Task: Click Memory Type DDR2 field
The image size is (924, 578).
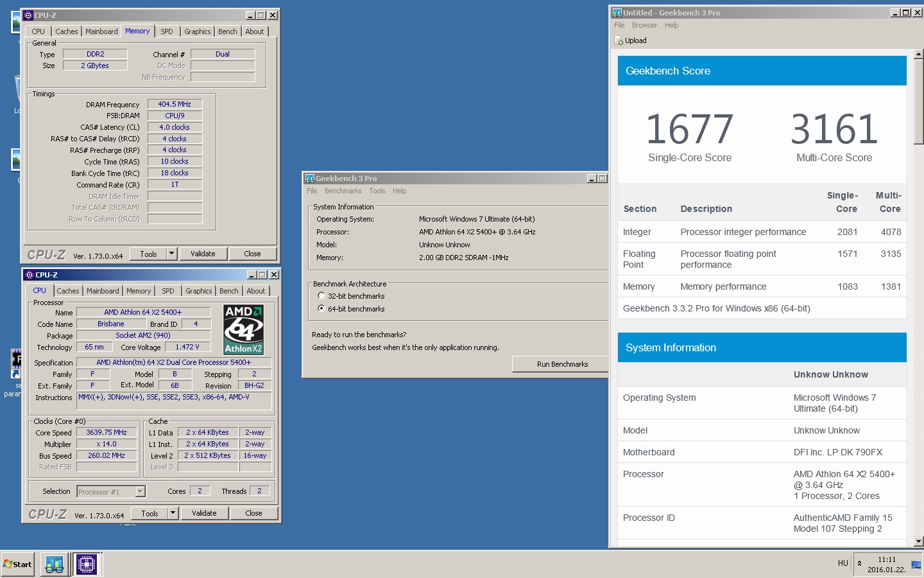Action: (95, 54)
